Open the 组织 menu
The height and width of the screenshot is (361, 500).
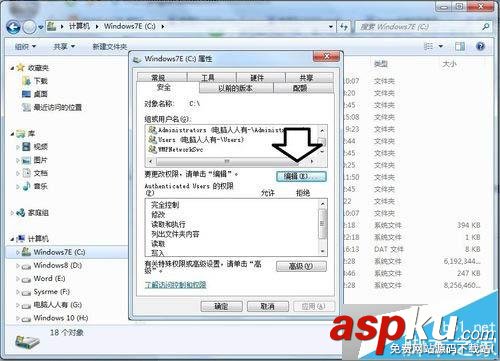coord(25,47)
